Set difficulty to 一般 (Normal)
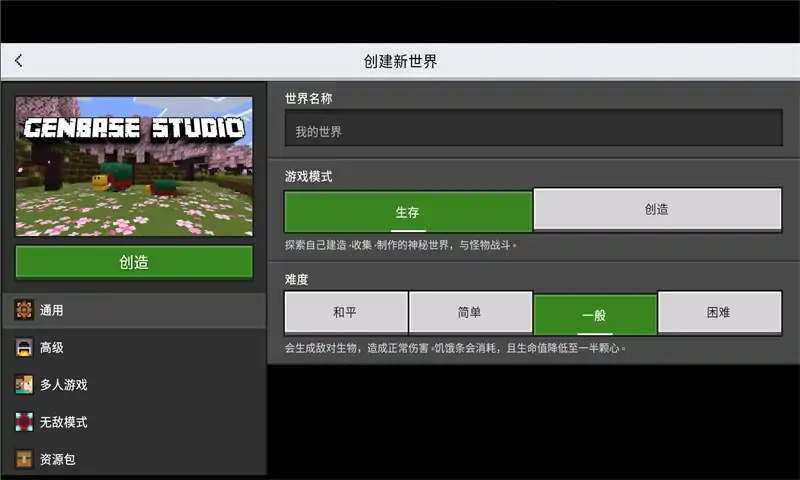The height and width of the screenshot is (480, 800). pyautogui.click(x=595, y=314)
